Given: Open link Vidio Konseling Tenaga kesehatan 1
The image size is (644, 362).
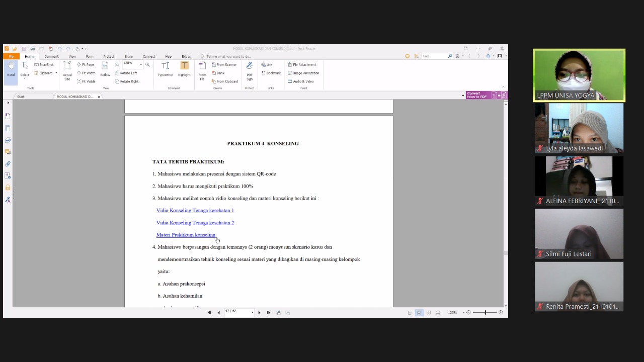Looking at the screenshot, I should (195, 210).
